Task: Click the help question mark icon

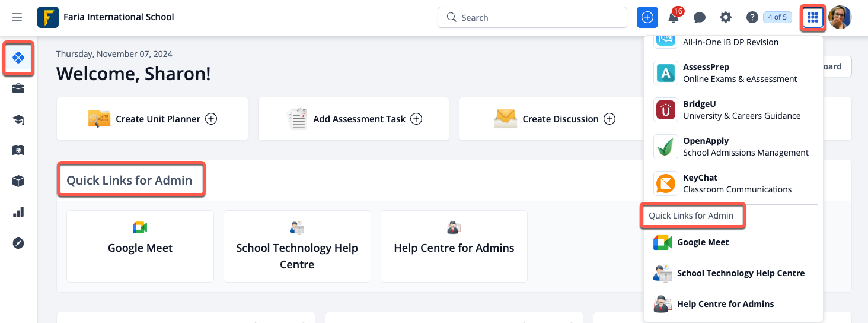Action: click(x=752, y=17)
